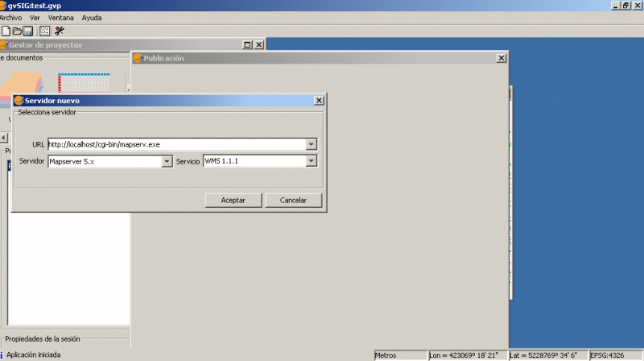Open the Servidor Mapserver 5.x dropdown
644x361 pixels.
[x=167, y=161]
